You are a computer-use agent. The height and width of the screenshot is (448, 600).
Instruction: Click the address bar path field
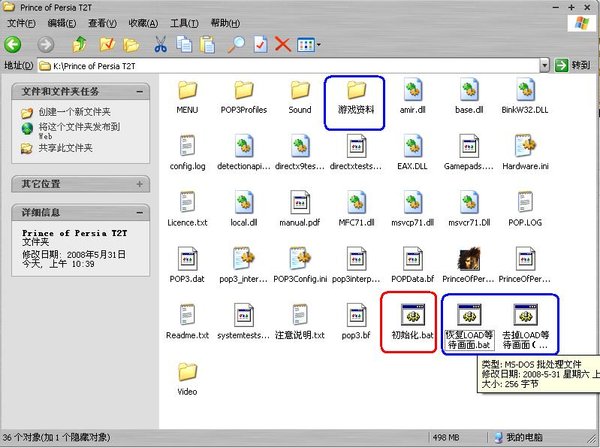coord(289,66)
